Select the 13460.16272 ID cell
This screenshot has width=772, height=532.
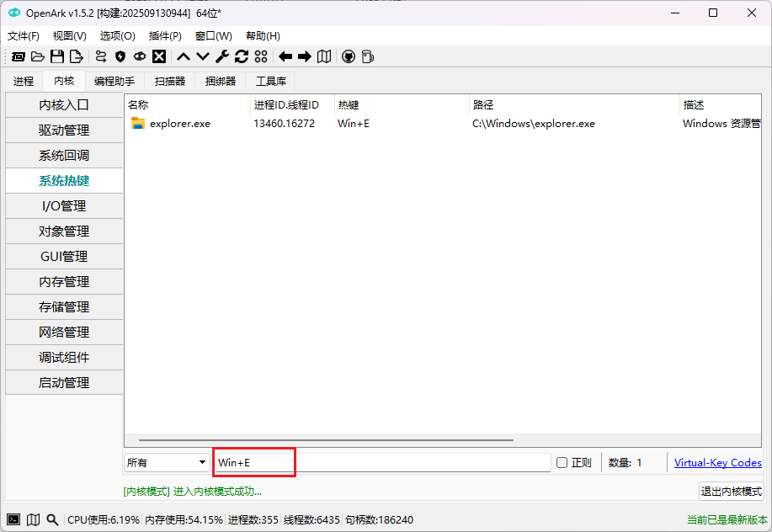click(284, 124)
